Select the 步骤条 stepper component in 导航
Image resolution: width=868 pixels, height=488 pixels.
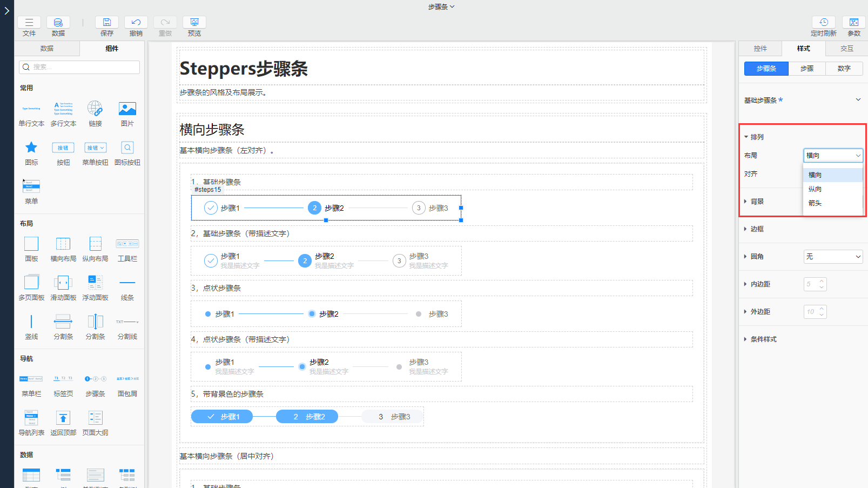(x=95, y=379)
